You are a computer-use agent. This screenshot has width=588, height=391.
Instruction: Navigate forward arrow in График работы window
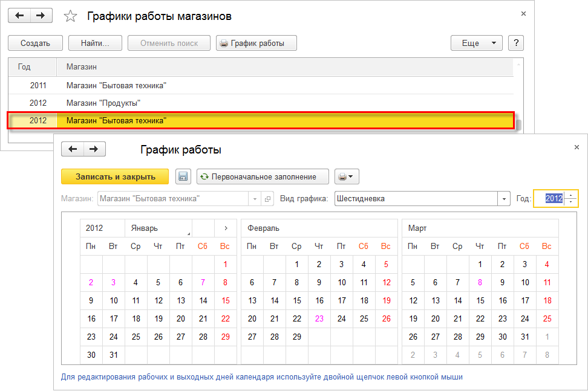click(94, 149)
